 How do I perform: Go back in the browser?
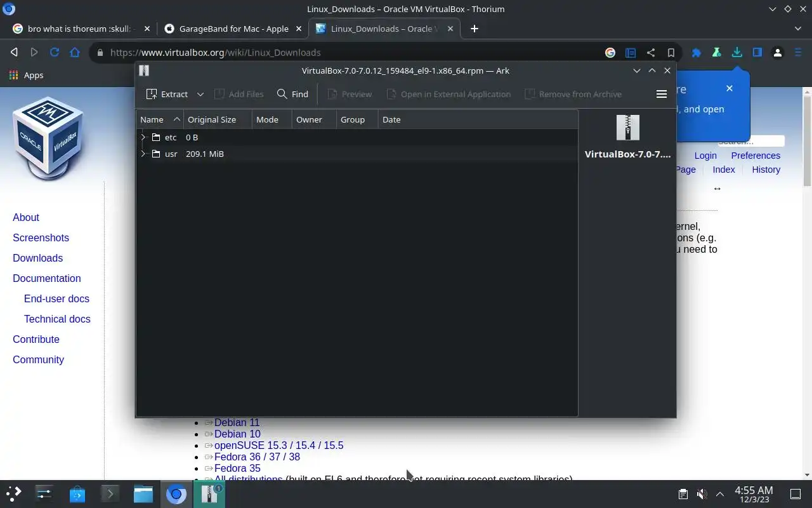(14, 53)
